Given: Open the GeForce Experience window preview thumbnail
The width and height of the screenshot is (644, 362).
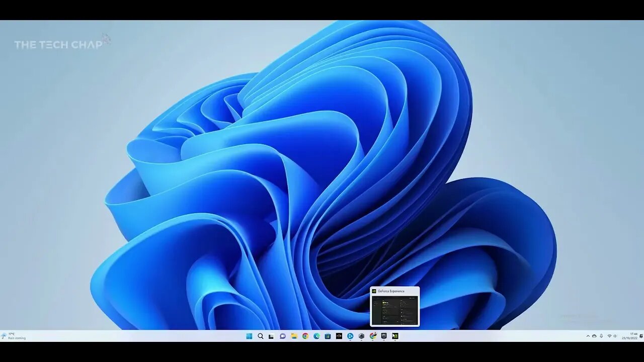Looking at the screenshot, I should click(x=394, y=306).
